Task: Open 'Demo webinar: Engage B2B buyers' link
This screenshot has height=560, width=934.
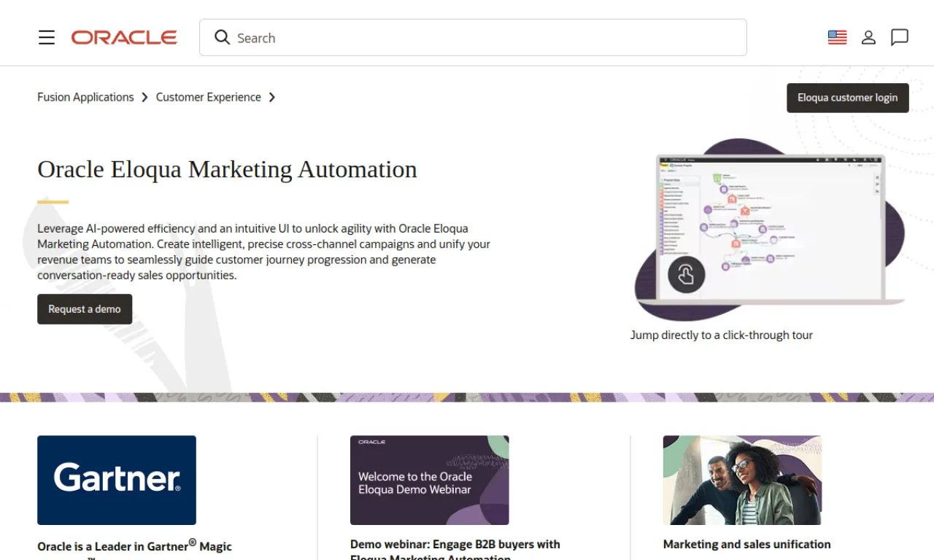Action: [x=455, y=550]
